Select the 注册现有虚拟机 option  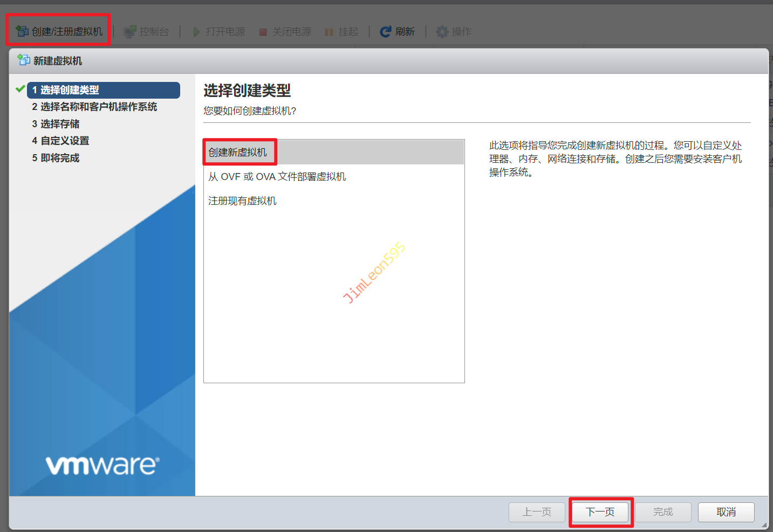(242, 201)
